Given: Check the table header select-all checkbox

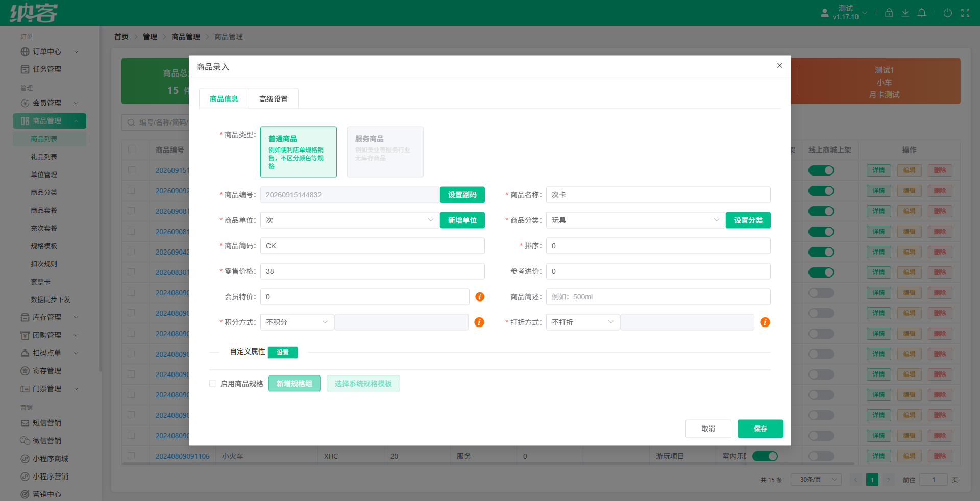Looking at the screenshot, I should 132,149.
